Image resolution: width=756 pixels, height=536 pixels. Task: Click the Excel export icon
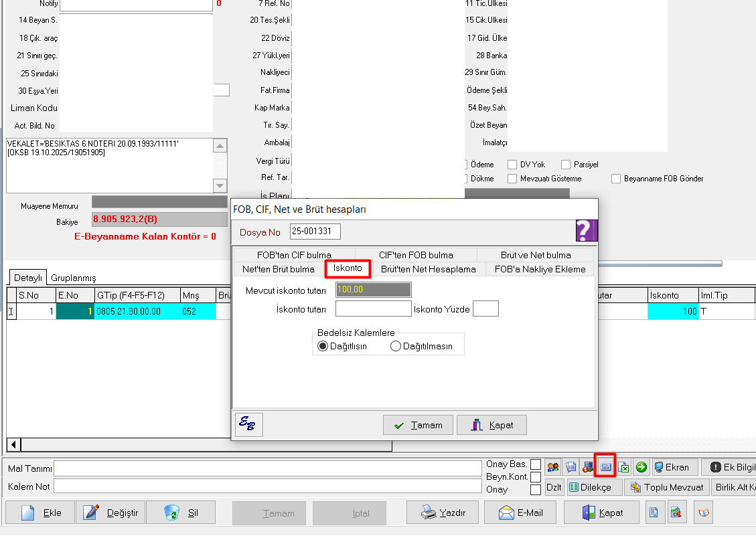623,467
